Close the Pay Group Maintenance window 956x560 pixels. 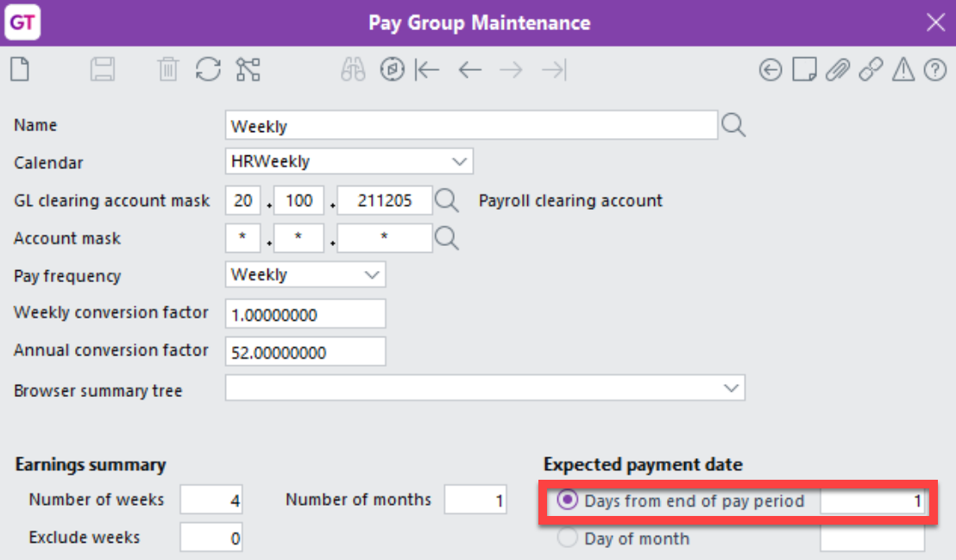[x=935, y=22]
